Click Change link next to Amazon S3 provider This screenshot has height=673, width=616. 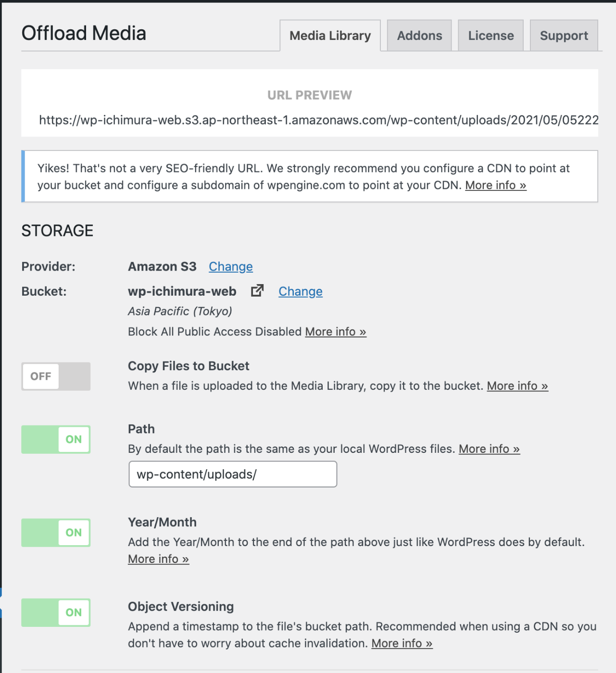pyautogui.click(x=230, y=267)
